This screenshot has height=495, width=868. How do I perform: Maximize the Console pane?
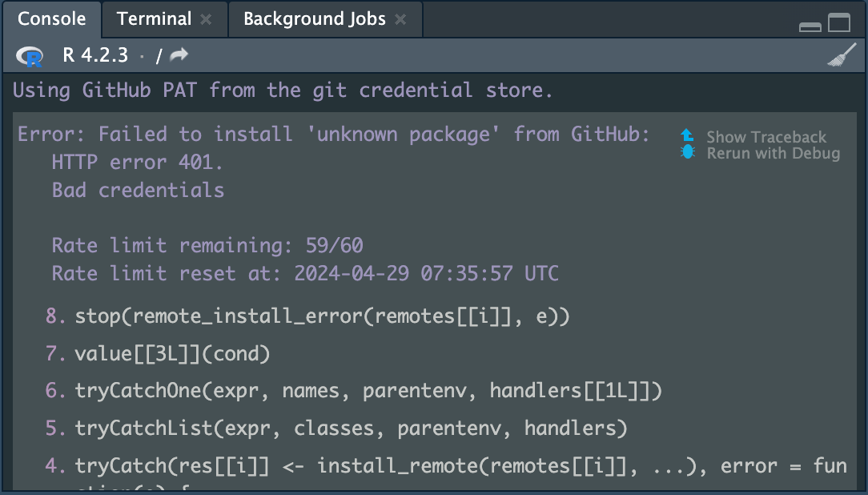click(x=838, y=24)
